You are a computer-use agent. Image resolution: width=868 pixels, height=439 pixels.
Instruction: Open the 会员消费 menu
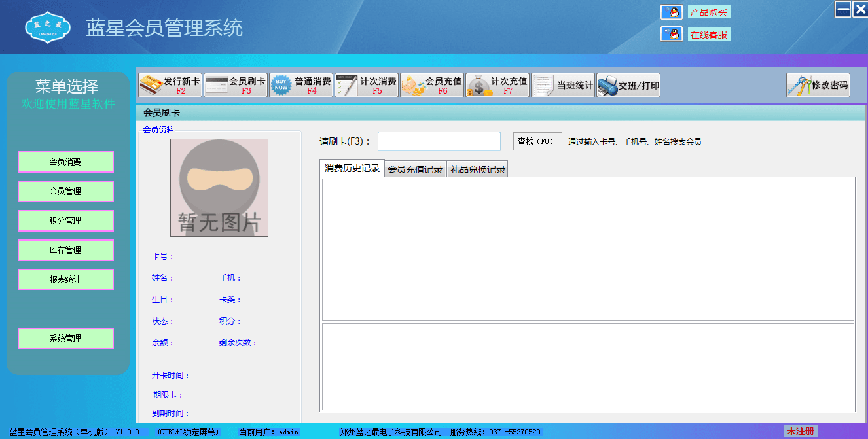pyautogui.click(x=65, y=162)
